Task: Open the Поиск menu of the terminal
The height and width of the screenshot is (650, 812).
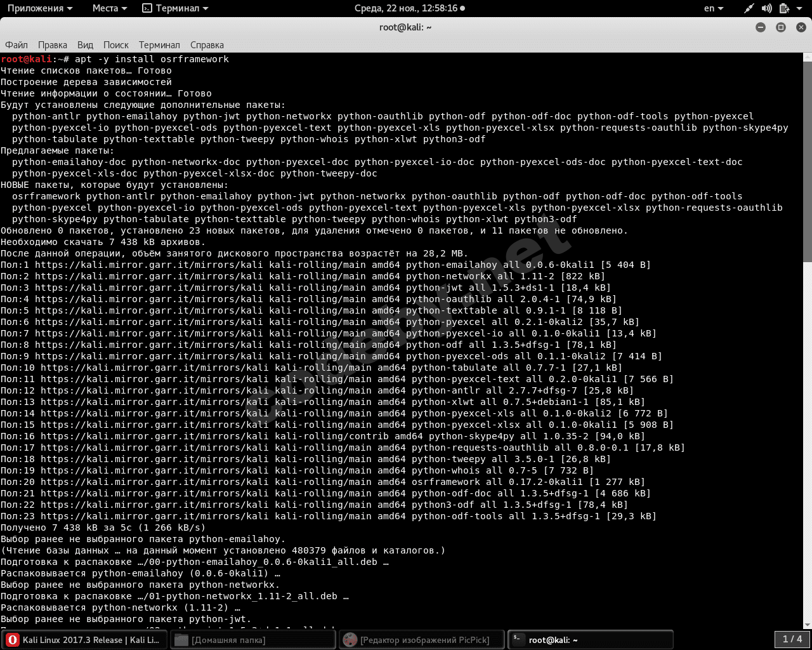Action: point(115,45)
